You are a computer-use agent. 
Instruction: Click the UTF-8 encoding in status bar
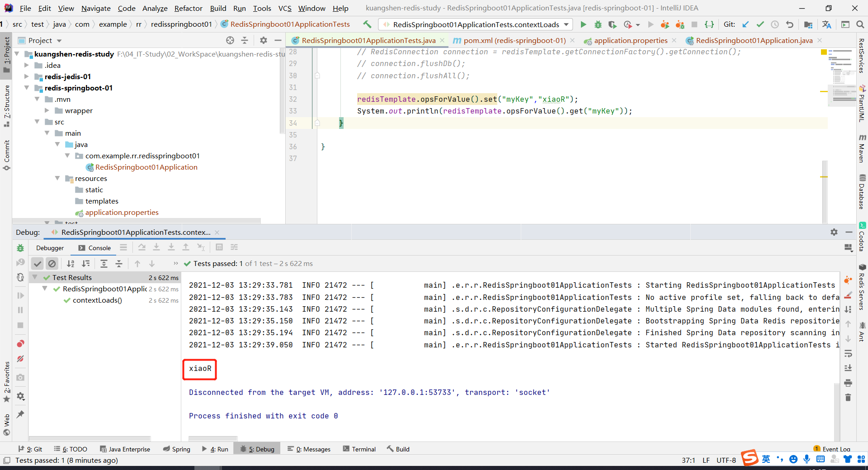(x=726, y=461)
